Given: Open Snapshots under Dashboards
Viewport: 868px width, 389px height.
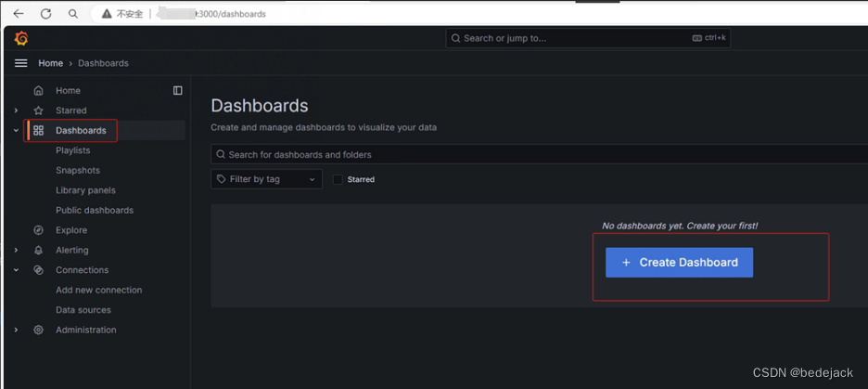Looking at the screenshot, I should coord(78,170).
